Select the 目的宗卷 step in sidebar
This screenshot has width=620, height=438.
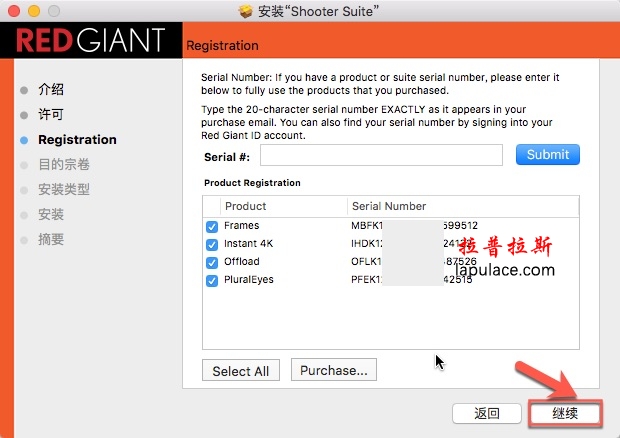point(64,164)
